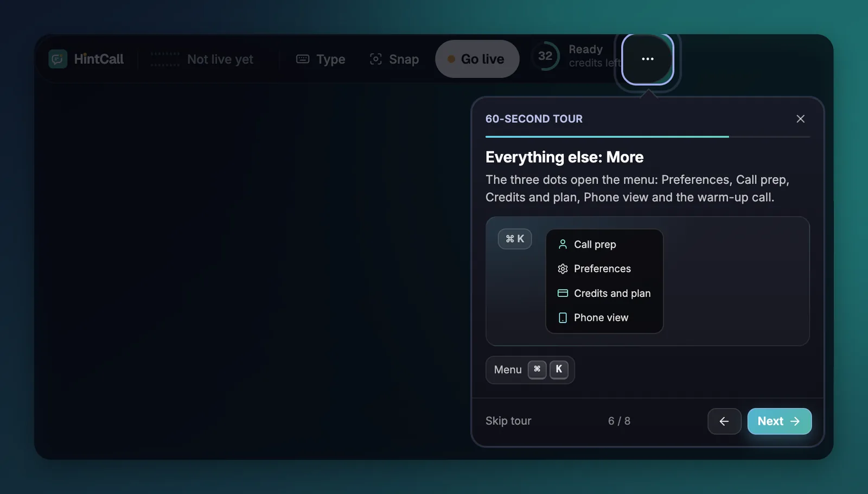868x494 pixels.
Task: Click the Snap capture button
Action: click(x=394, y=59)
